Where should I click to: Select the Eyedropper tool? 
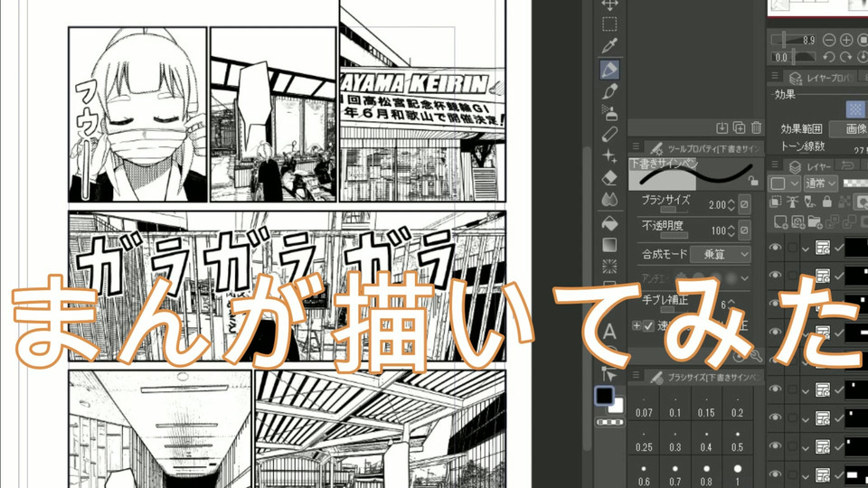pyautogui.click(x=609, y=46)
